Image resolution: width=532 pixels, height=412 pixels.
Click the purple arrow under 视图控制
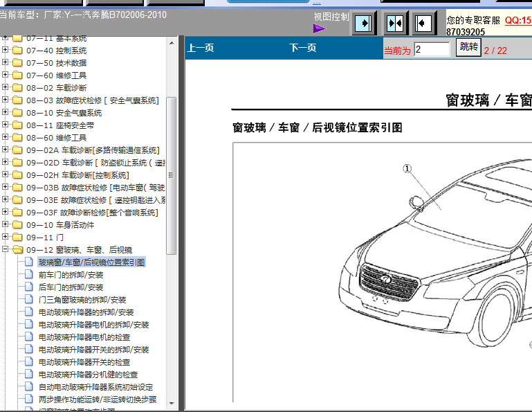click(319, 28)
